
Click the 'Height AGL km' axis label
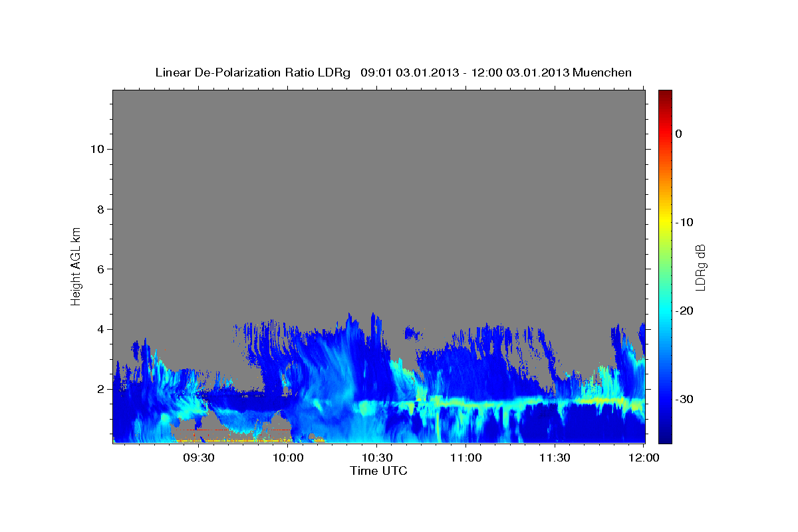(x=76, y=265)
